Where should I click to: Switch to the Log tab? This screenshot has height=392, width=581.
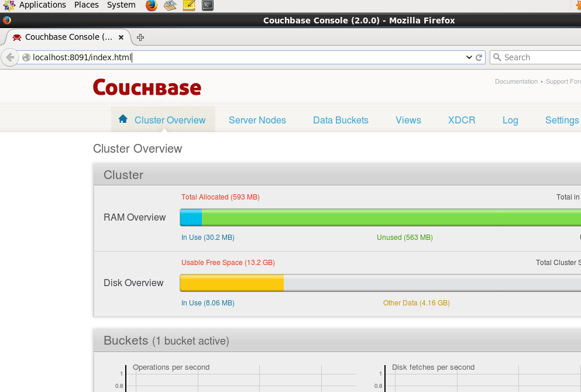click(x=510, y=120)
